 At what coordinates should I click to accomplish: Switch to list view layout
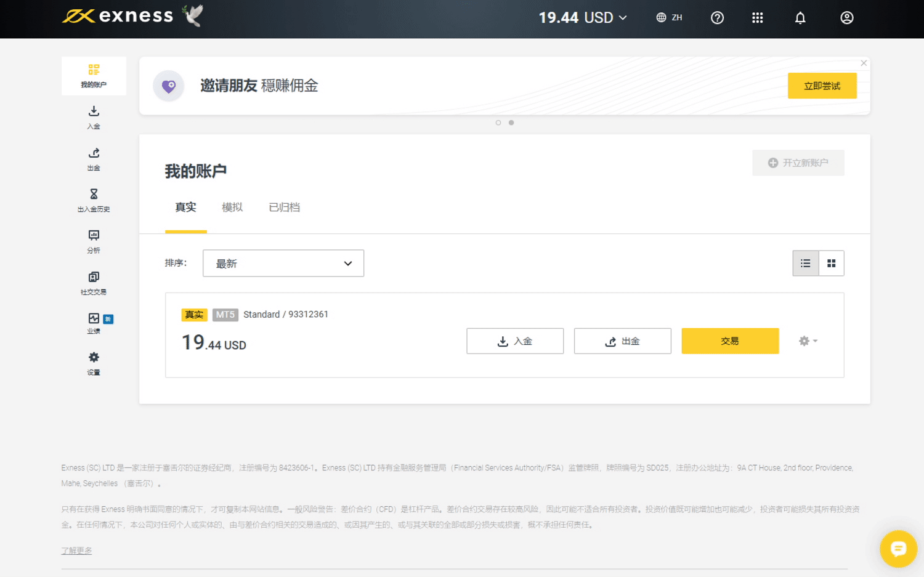805,264
